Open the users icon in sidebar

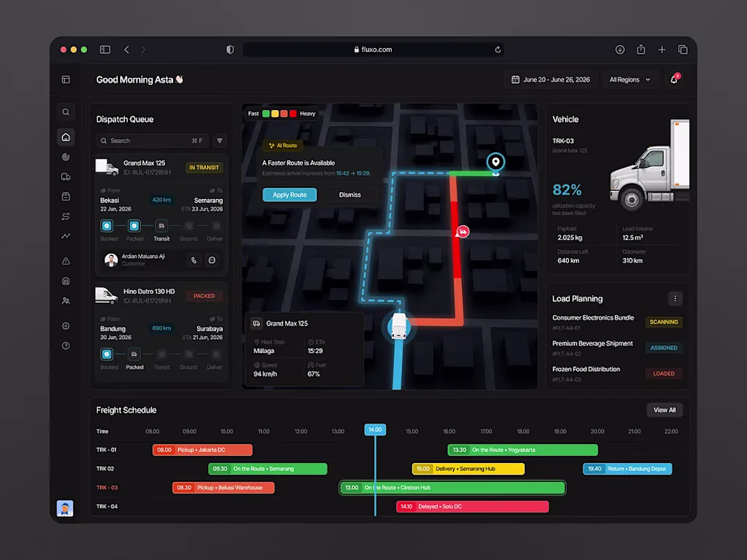[x=66, y=301]
